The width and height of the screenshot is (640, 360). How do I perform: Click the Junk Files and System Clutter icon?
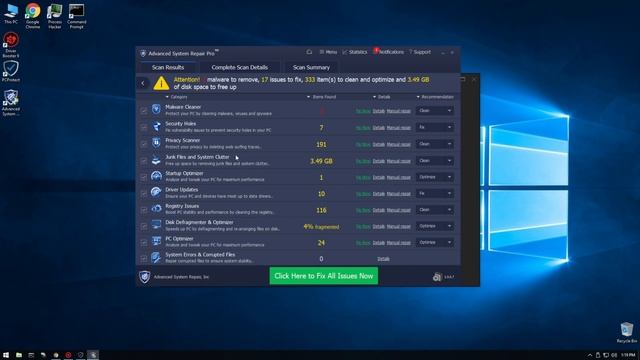pyautogui.click(x=156, y=160)
